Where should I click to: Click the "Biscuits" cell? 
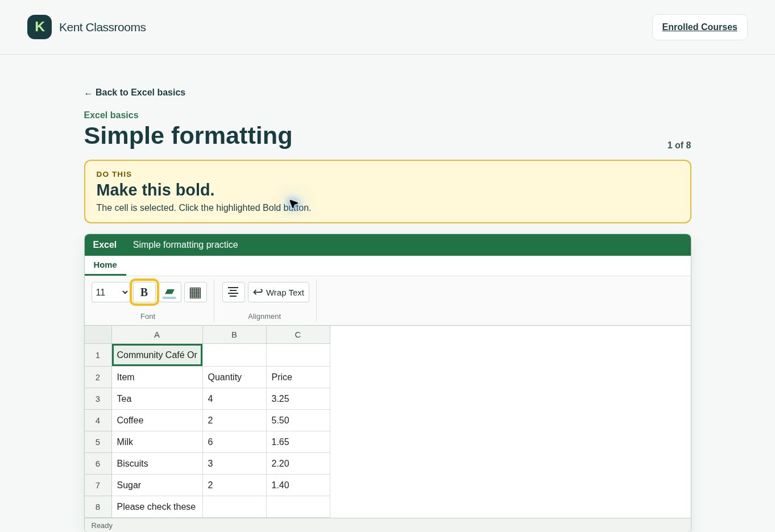[157, 464]
